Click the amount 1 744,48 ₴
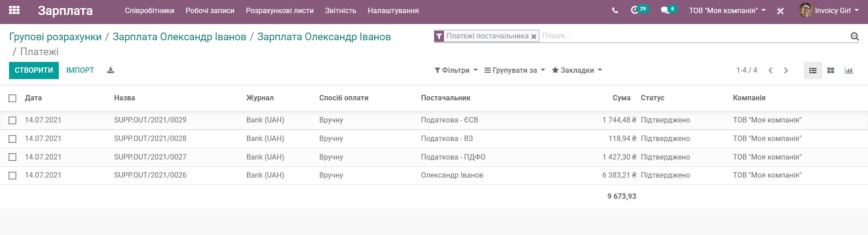The height and width of the screenshot is (235, 868). pos(619,120)
